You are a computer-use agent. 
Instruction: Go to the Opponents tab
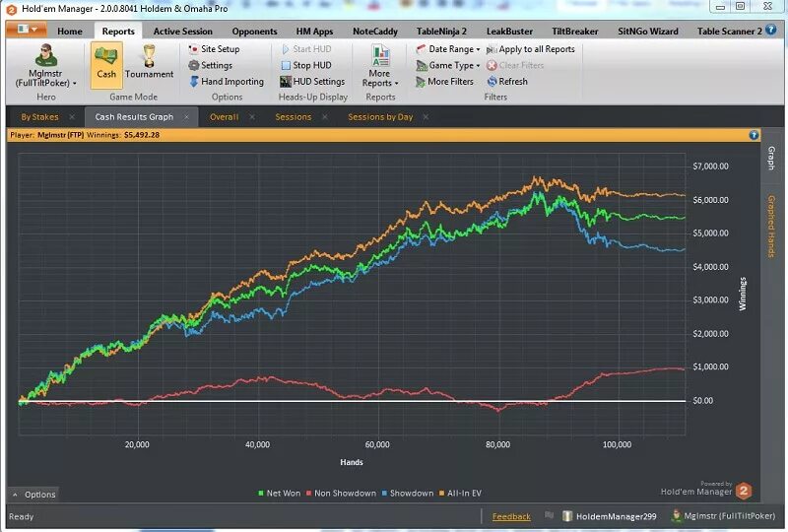click(x=254, y=32)
